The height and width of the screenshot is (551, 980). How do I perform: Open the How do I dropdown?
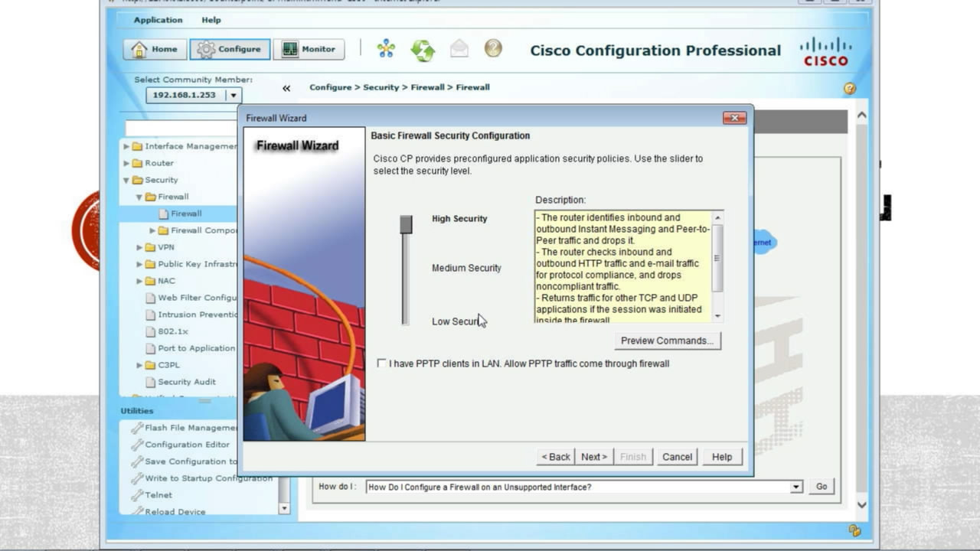coord(796,487)
